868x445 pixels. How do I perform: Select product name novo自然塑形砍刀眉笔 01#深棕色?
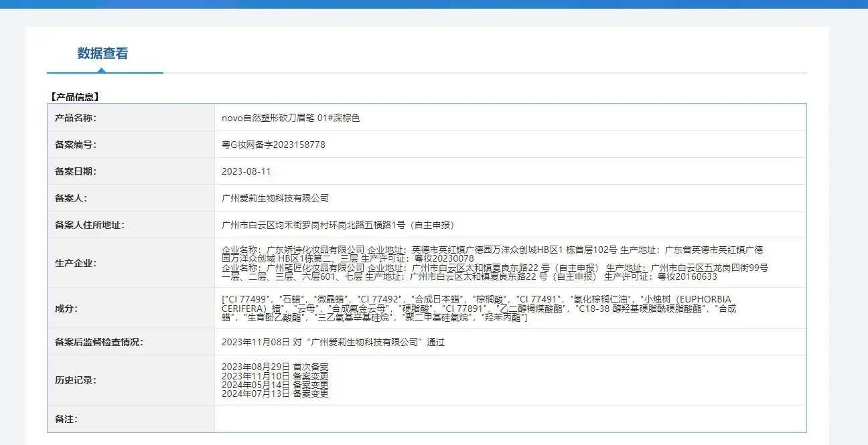click(291, 118)
